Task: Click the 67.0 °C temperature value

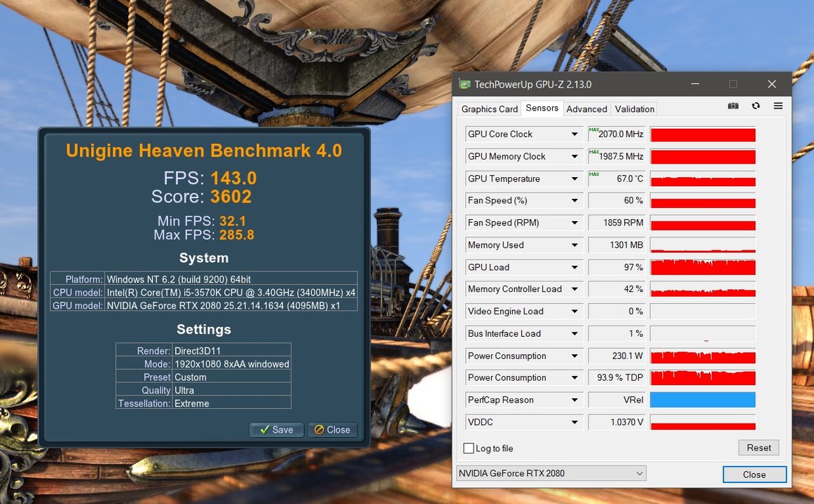Action: coord(616,179)
